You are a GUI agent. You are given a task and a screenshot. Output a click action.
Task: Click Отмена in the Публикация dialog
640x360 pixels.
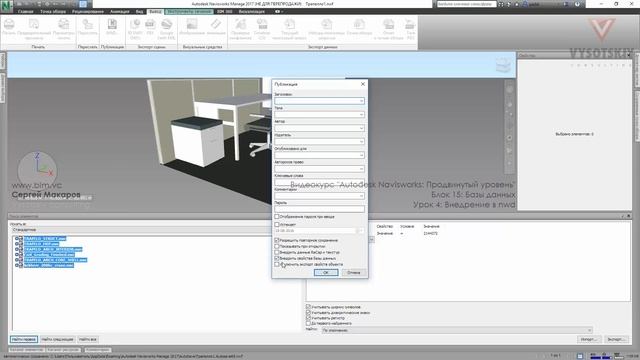(x=353, y=273)
